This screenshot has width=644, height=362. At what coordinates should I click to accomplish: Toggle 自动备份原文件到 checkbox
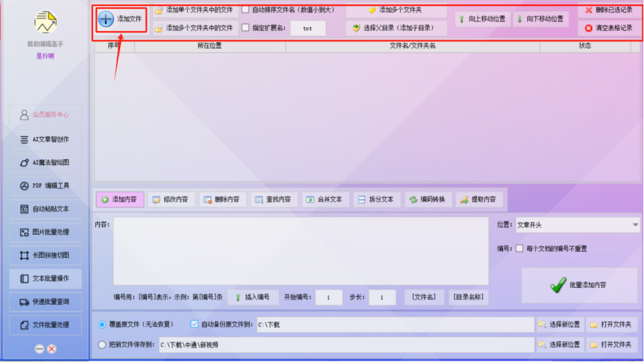point(194,324)
